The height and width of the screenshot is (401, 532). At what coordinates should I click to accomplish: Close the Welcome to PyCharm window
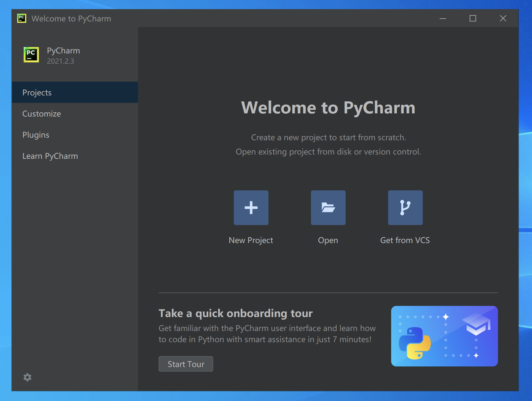[503, 19]
